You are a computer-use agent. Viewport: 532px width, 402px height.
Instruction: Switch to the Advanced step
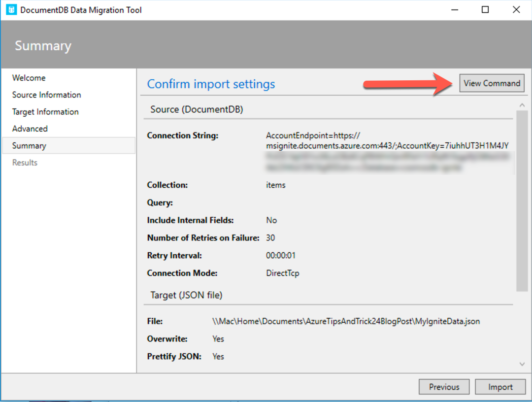click(x=30, y=129)
